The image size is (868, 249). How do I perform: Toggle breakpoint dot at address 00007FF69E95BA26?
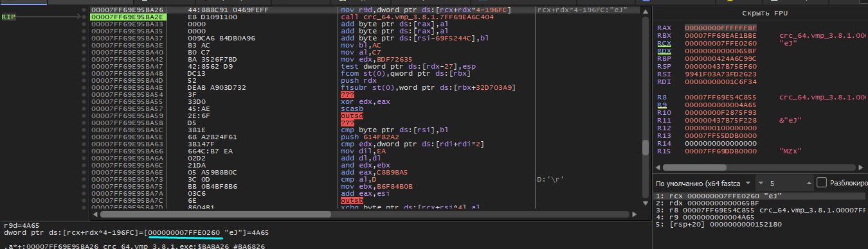click(84, 11)
